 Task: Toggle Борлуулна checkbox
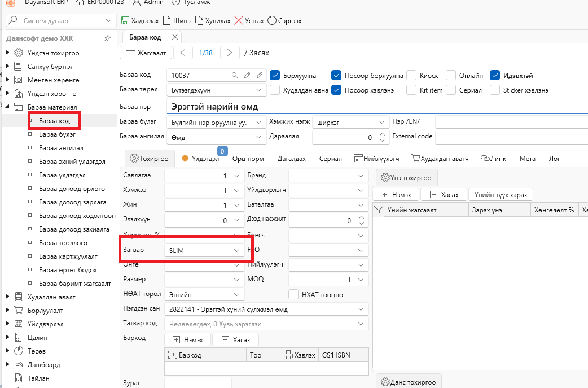tap(275, 76)
